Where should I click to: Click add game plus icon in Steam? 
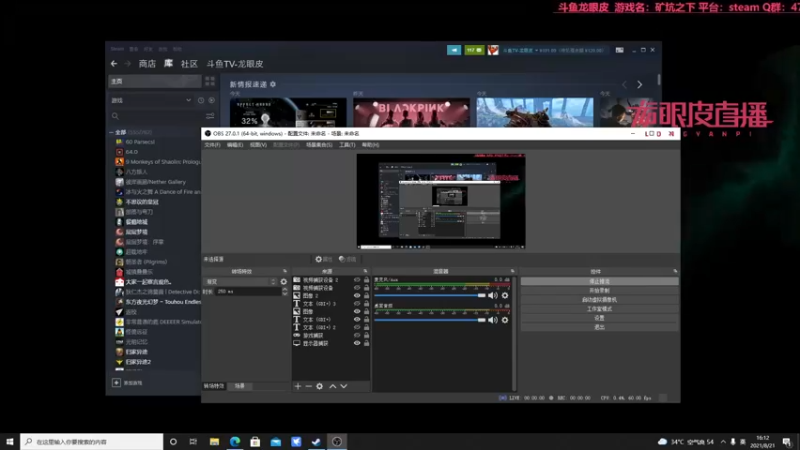coord(116,383)
